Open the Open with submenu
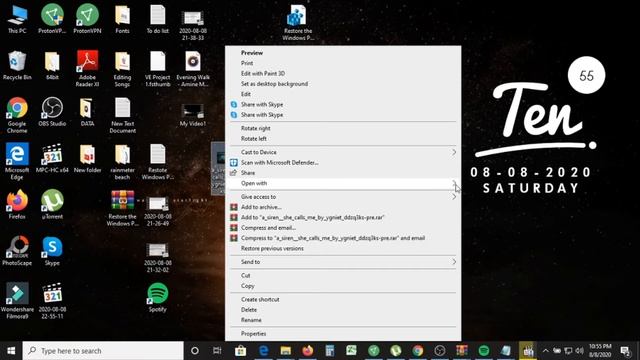This screenshot has height=360, width=640. pyautogui.click(x=343, y=183)
